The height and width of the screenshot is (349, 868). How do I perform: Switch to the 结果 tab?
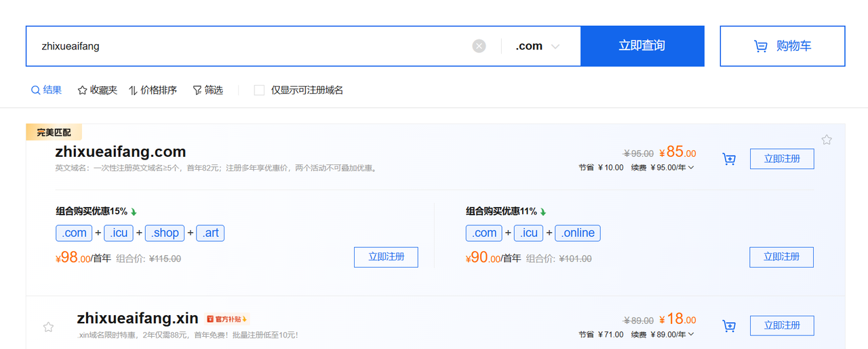coord(46,90)
